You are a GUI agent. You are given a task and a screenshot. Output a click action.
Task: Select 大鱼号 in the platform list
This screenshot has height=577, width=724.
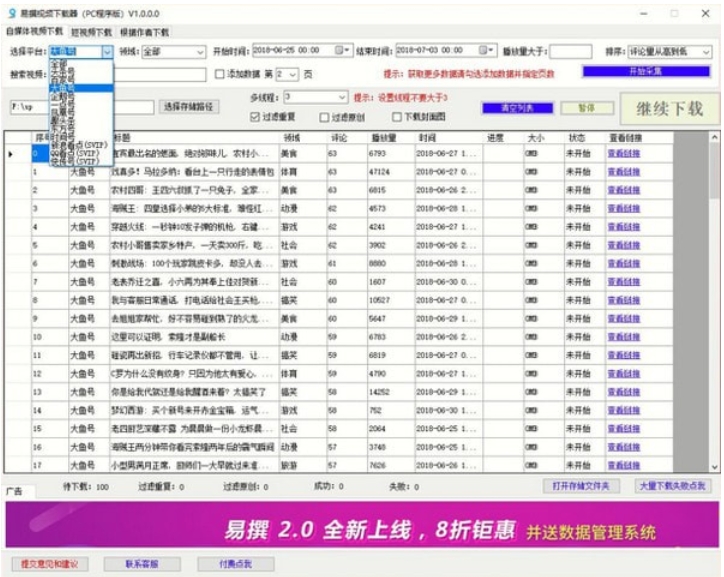61,88
